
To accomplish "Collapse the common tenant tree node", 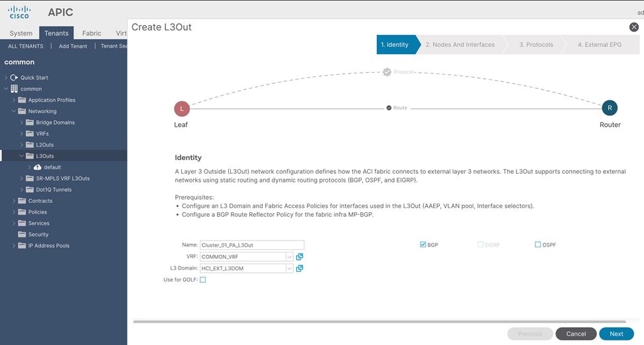I will (6, 89).
